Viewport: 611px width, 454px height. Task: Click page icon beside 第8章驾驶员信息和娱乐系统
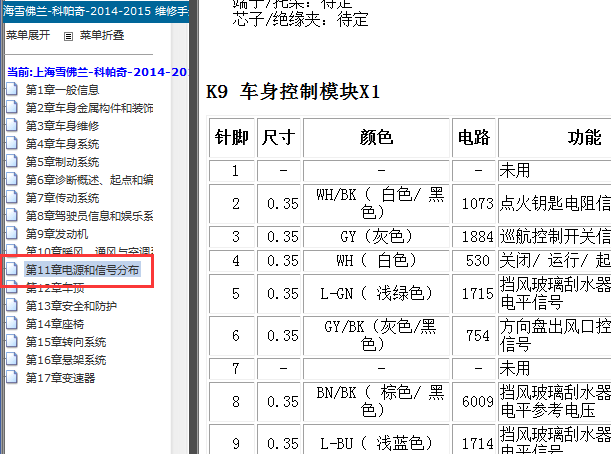pyautogui.click(x=12, y=215)
